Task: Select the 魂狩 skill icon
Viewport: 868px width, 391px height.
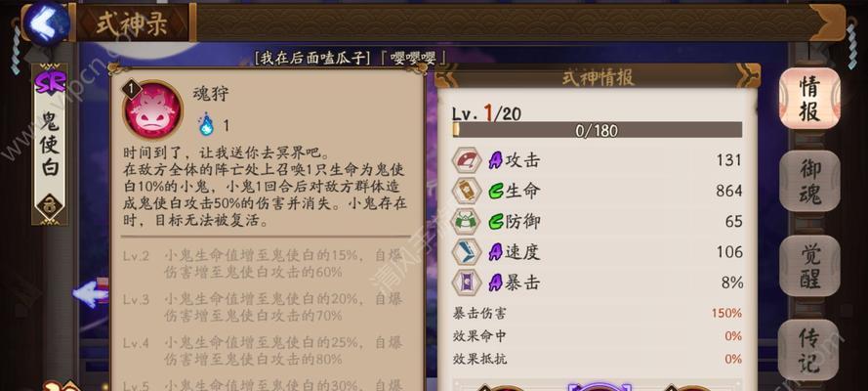Action: (152, 110)
